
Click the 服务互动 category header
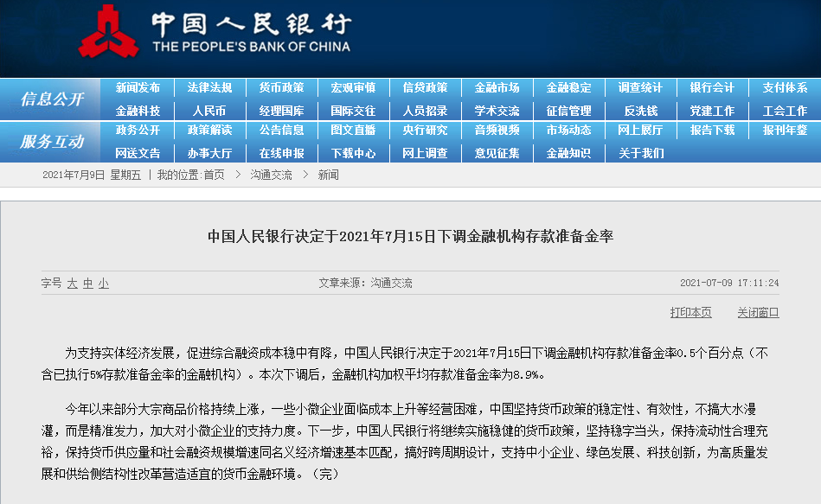click(x=52, y=141)
